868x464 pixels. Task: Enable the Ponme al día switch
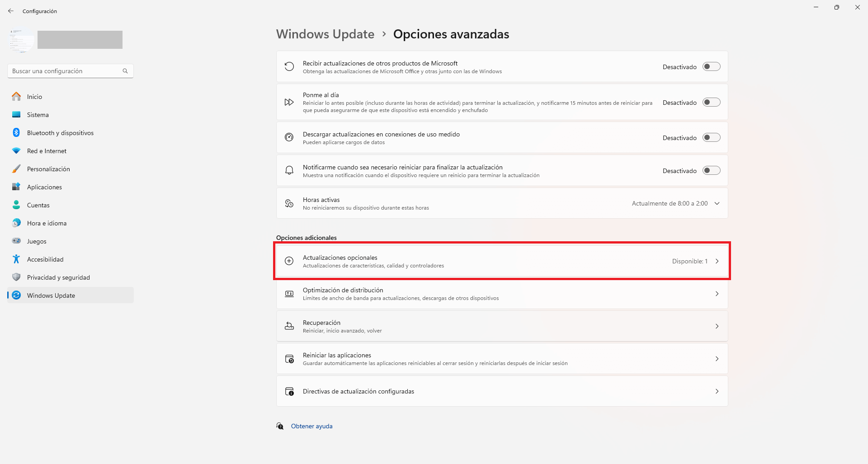(711, 102)
